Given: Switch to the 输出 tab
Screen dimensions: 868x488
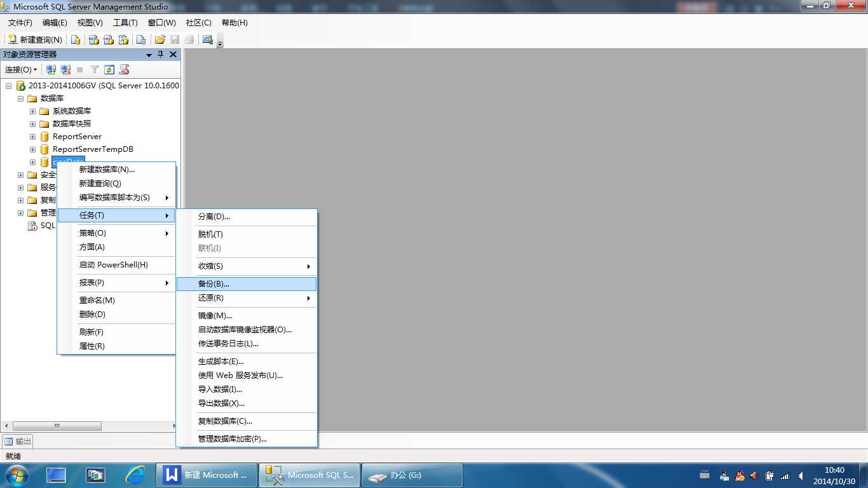Looking at the screenshot, I should pyautogui.click(x=17, y=442).
